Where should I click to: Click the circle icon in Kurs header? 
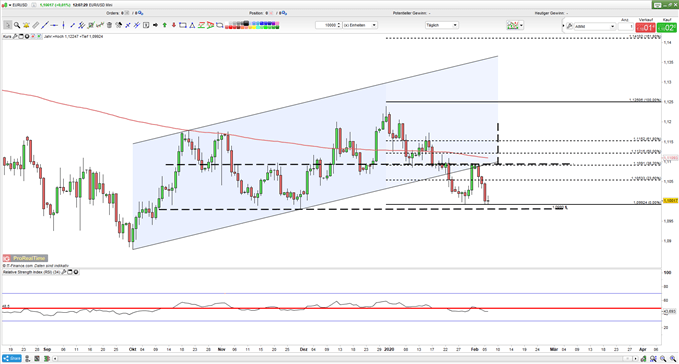27,36
